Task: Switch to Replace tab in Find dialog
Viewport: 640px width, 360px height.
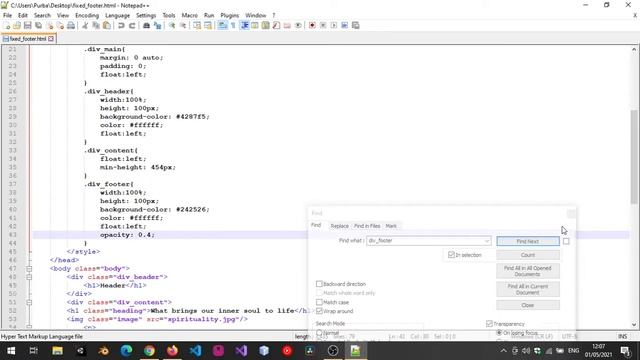Action: pyautogui.click(x=339, y=226)
